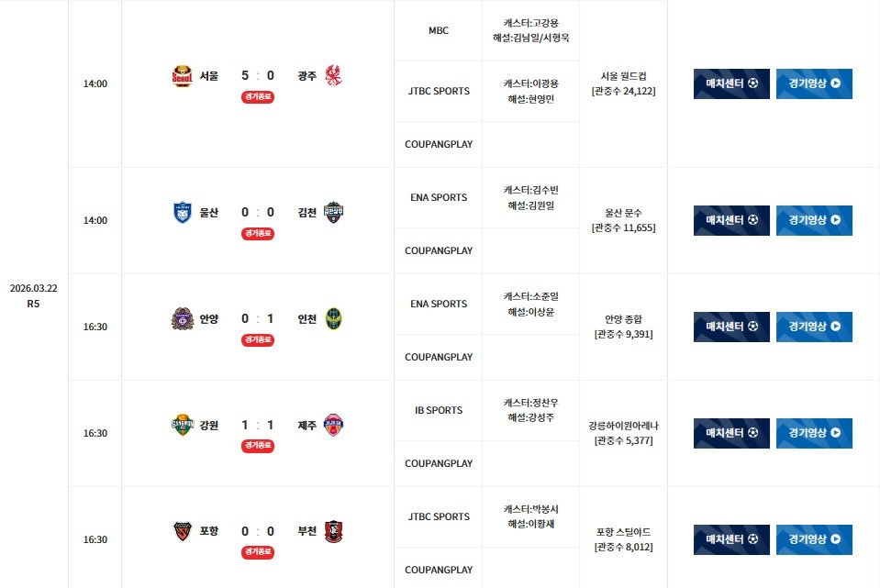The width and height of the screenshot is (880, 588).
Task: Open 매치센터 for Pohang vs Bucheon
Action: coord(731,539)
